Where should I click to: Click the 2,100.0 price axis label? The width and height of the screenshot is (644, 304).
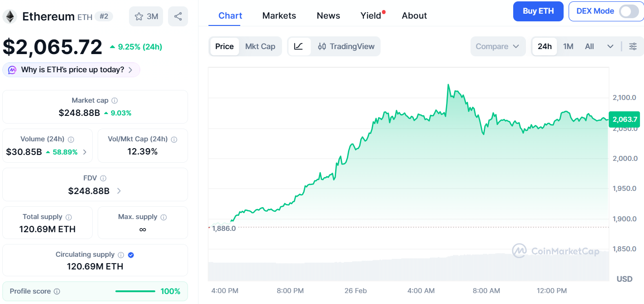[624, 98]
